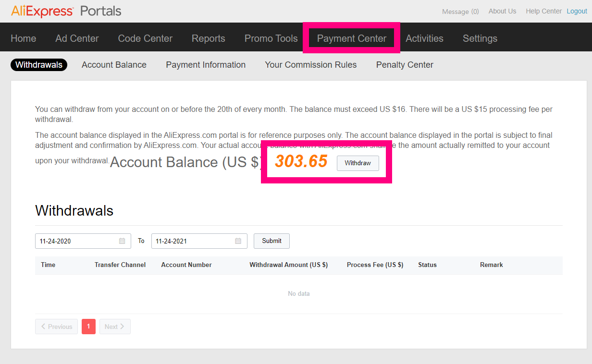The height and width of the screenshot is (364, 592).
Task: Open calendar icon in end date field
Action: pos(238,241)
